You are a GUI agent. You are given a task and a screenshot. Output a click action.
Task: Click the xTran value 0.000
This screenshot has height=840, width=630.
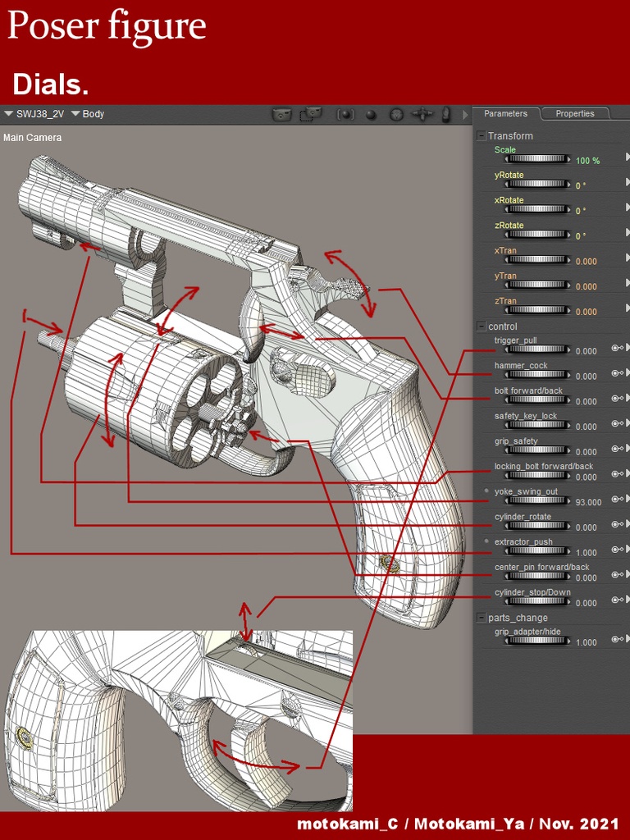[586, 262]
